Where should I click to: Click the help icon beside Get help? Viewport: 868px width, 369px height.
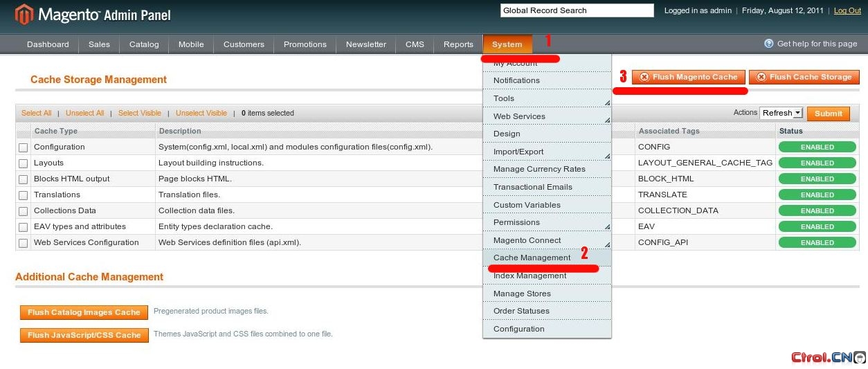click(768, 44)
